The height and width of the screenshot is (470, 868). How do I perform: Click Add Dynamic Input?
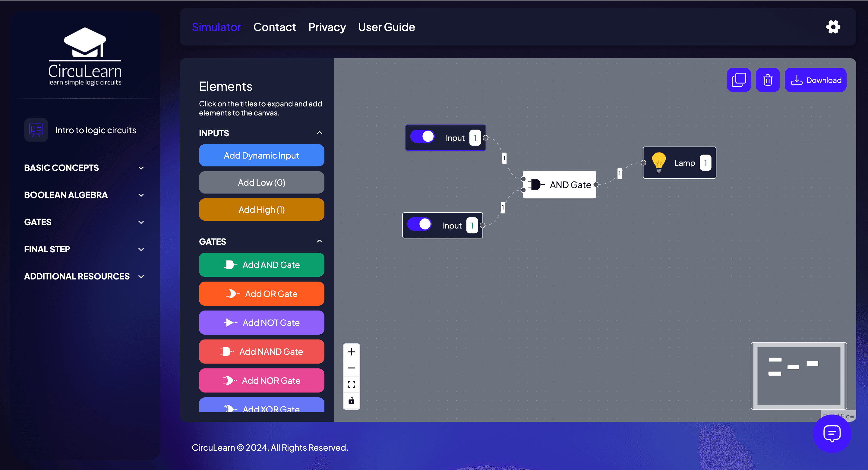tap(261, 155)
